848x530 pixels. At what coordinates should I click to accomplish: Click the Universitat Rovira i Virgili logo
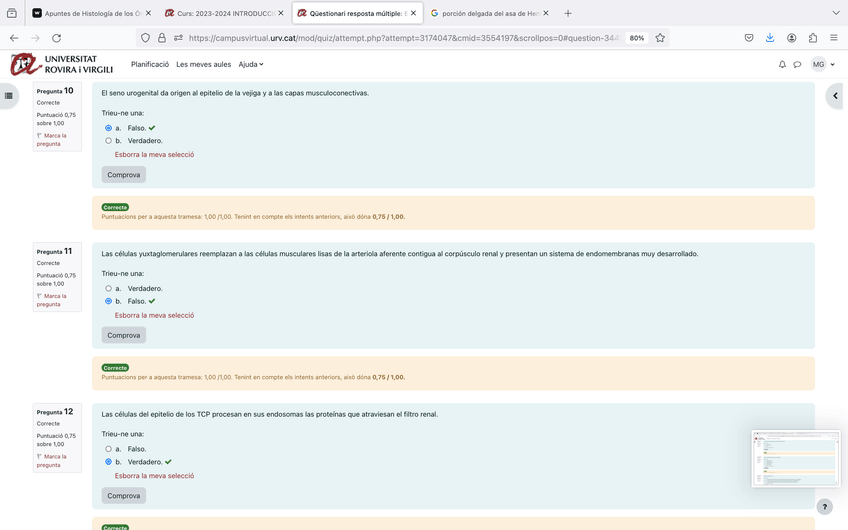[x=61, y=64]
